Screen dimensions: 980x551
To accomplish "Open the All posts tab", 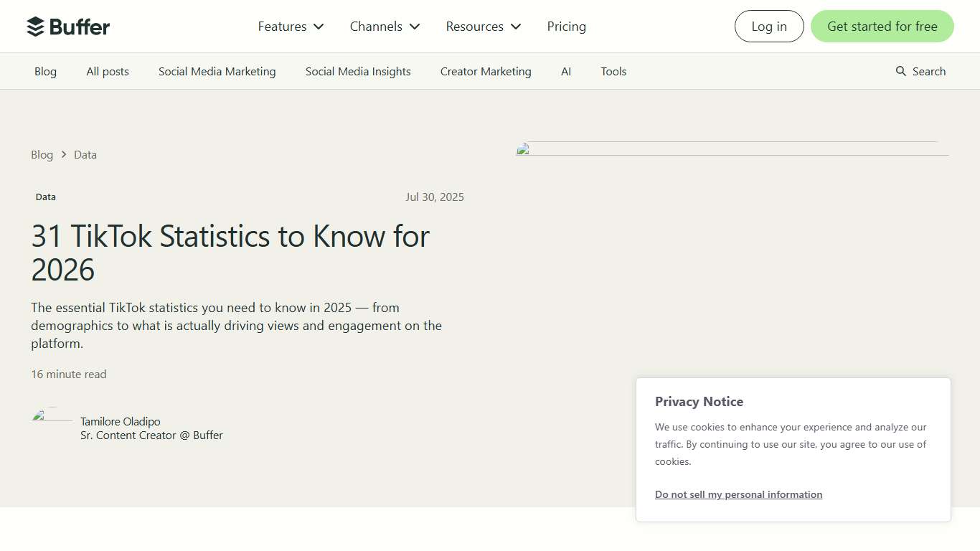I will [x=108, y=72].
